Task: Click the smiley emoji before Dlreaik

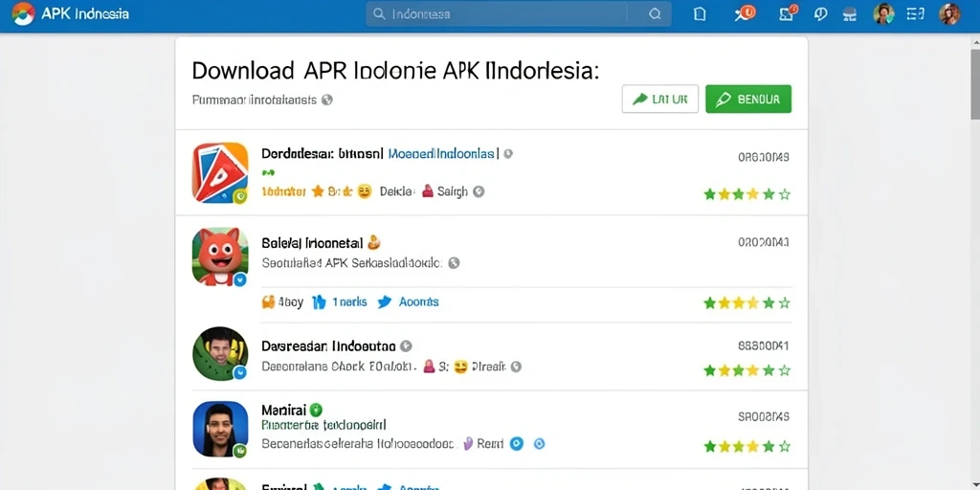Action: click(x=460, y=367)
